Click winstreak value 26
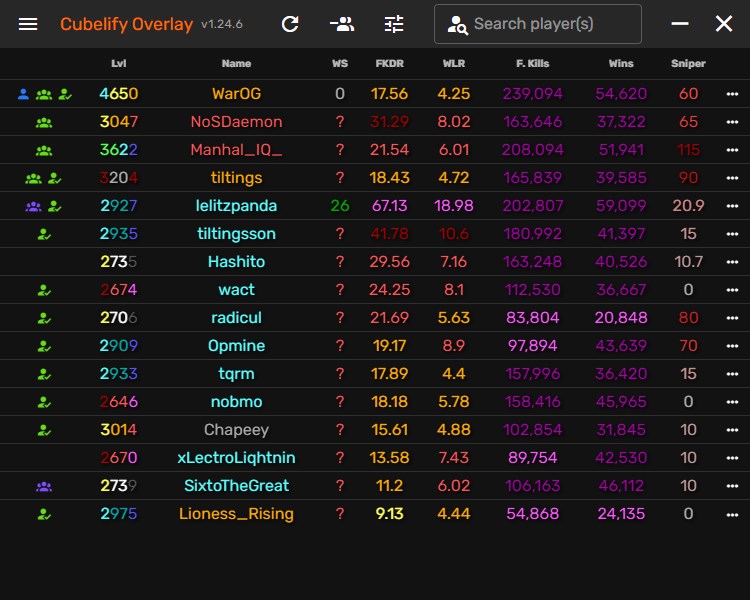Image resolution: width=750 pixels, height=600 pixels. [340, 206]
